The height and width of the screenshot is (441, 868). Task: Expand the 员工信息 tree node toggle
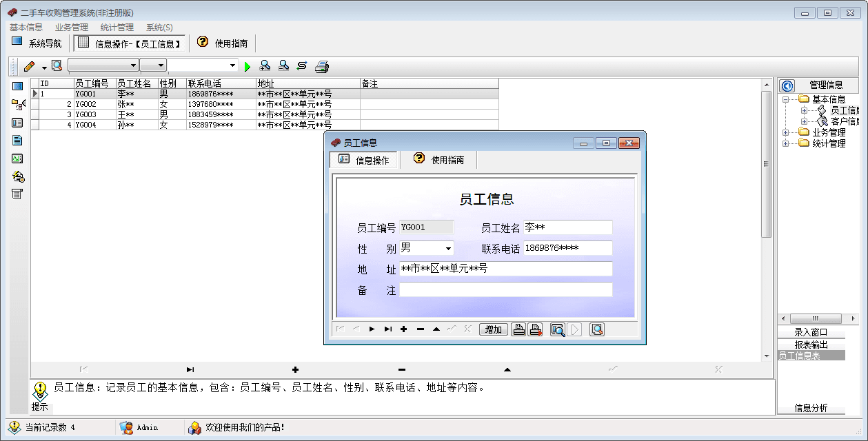tap(805, 110)
